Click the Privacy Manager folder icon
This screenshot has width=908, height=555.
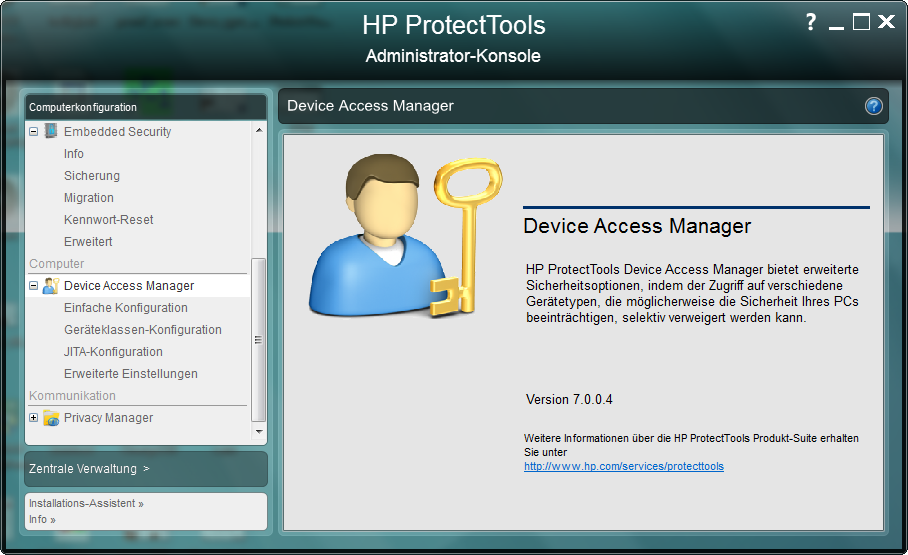tap(51, 418)
